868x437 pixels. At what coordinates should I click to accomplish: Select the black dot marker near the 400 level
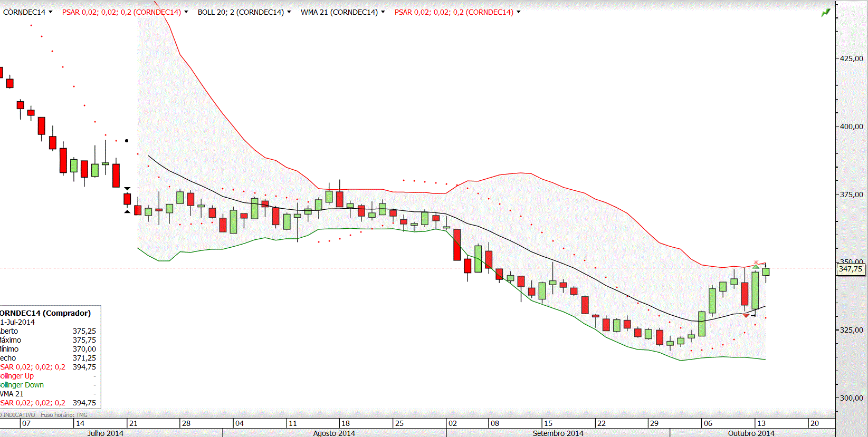pyautogui.click(x=127, y=141)
